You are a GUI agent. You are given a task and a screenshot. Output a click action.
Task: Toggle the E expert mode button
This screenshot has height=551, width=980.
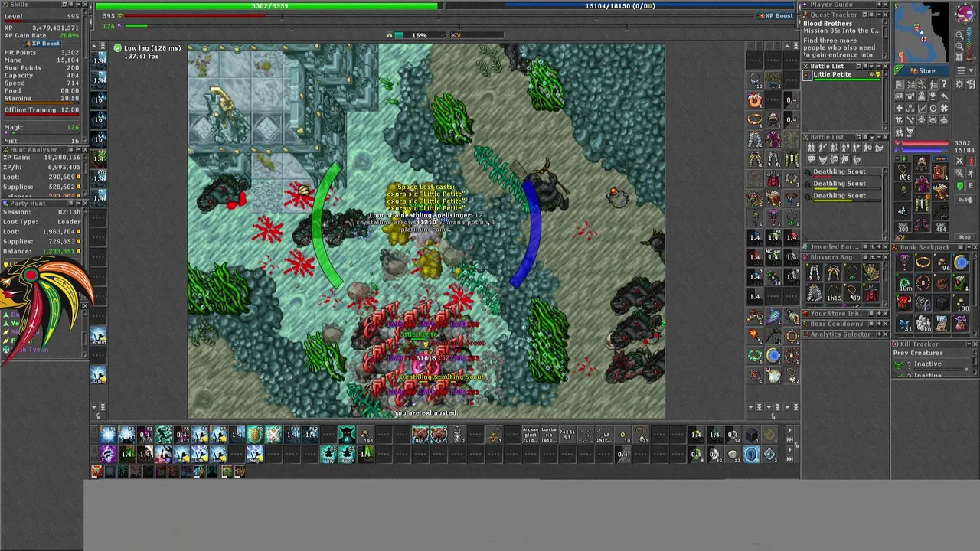tap(971, 185)
